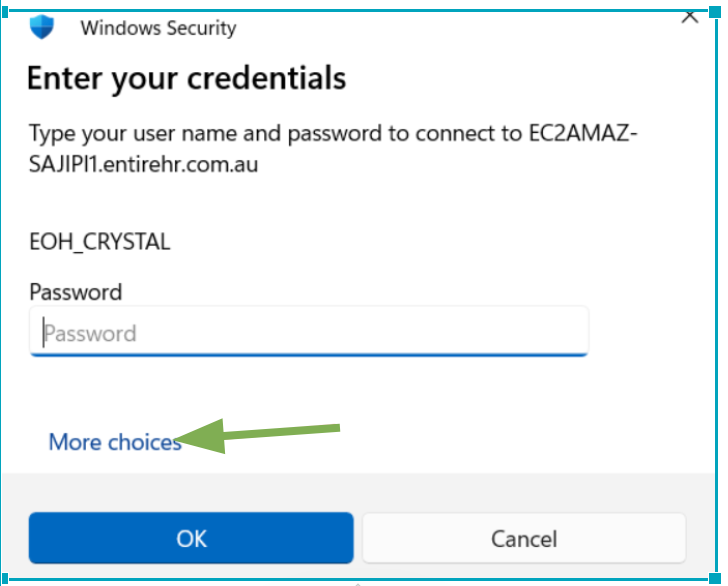Image resolution: width=728 pixels, height=586 pixels.
Task: Click the "SAJIPI1.entirehr.com.au" server name line
Action: click(x=144, y=164)
